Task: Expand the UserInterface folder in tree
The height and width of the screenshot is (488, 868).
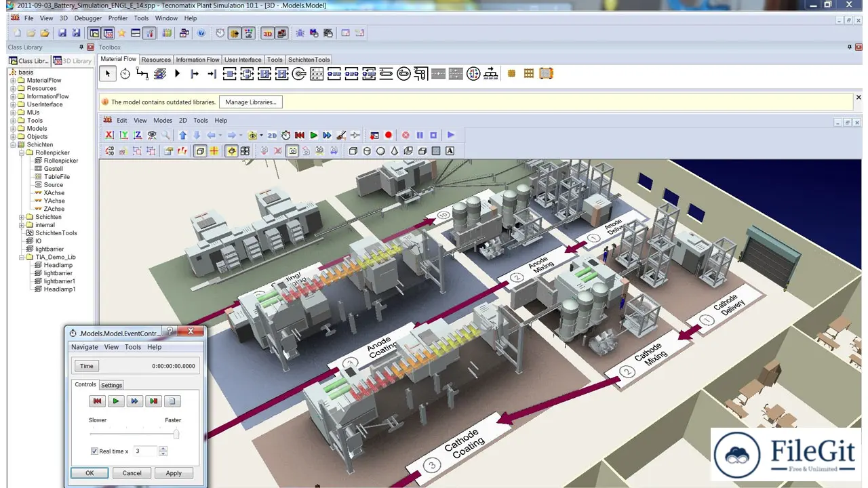Action: 13,104
